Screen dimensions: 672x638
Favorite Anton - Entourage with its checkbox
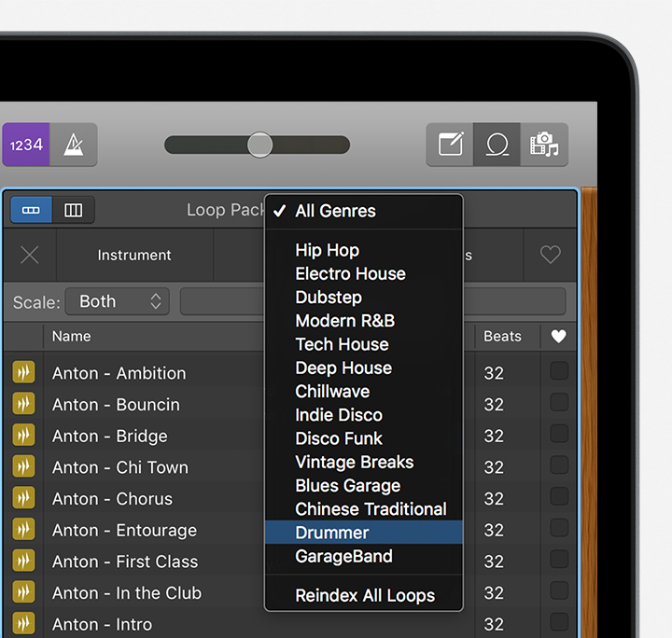click(559, 528)
